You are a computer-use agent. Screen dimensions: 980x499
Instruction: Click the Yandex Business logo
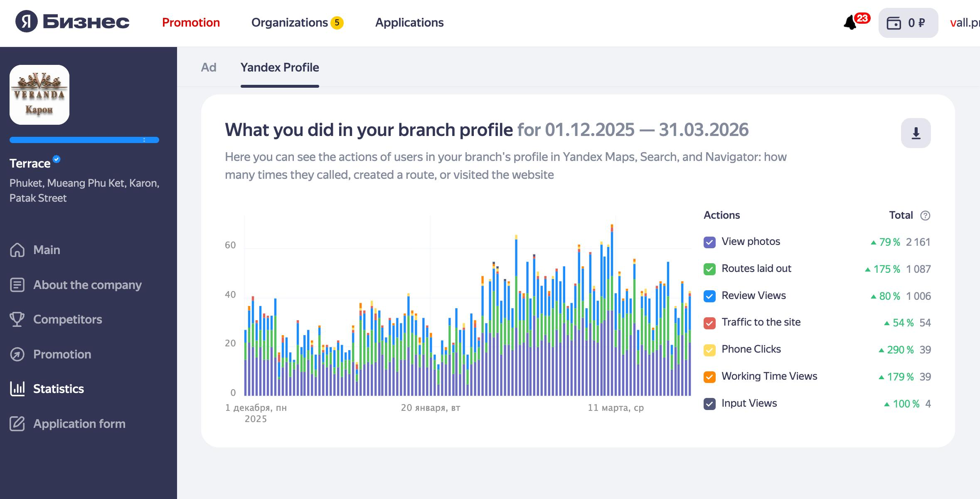coord(72,22)
